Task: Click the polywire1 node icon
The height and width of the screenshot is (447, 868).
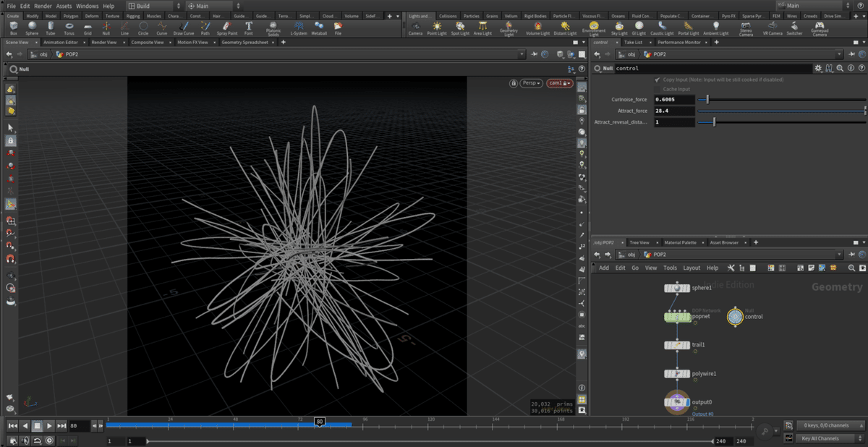Action: 676,374
